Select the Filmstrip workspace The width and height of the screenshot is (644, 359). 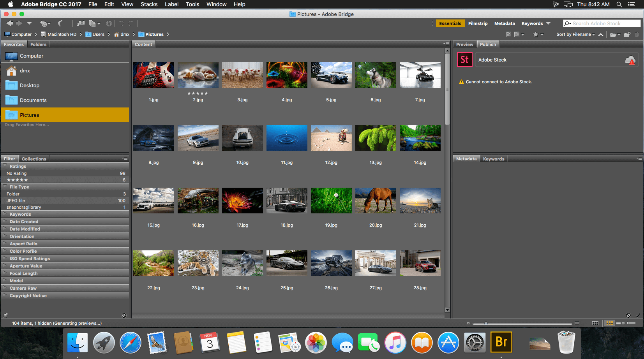(478, 23)
